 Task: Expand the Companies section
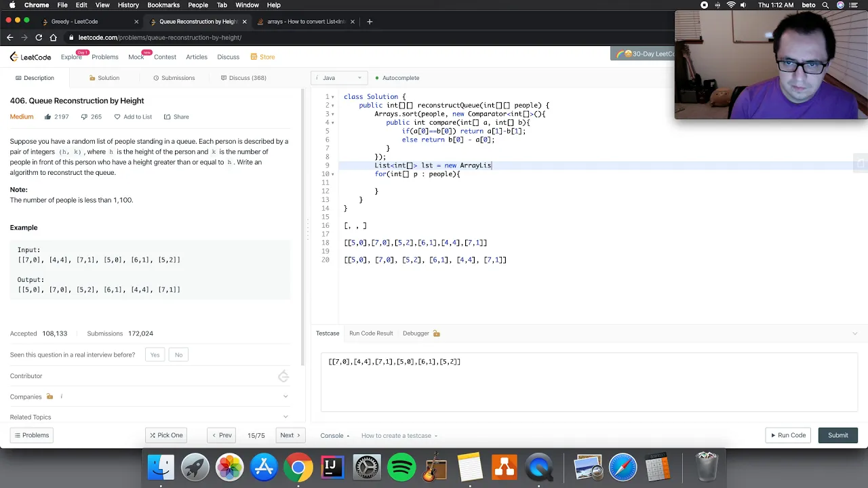149,396
